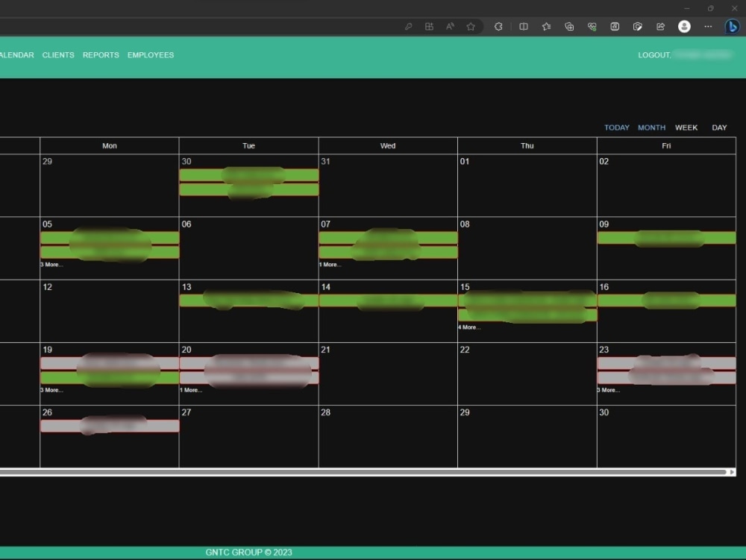Open upper gray event on the 20th

[249, 364]
